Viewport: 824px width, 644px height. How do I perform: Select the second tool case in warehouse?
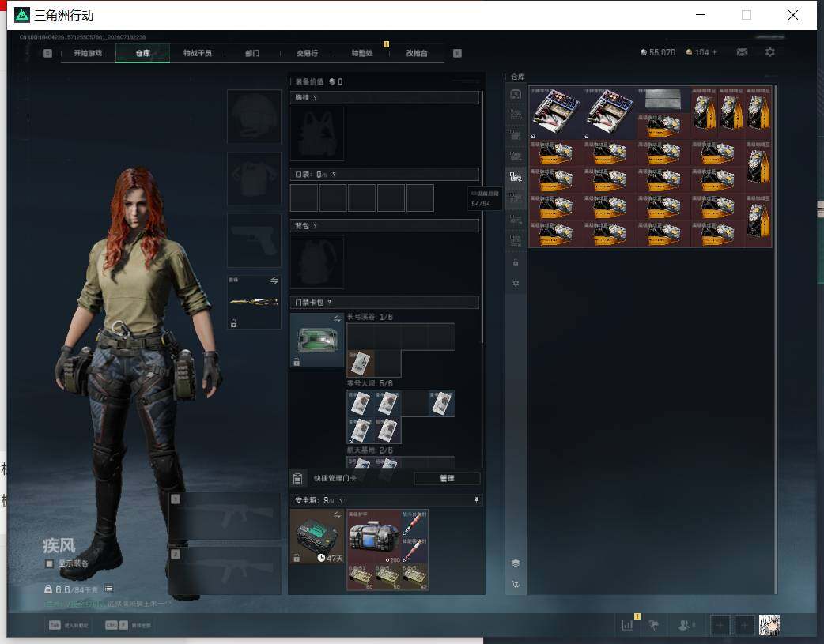610,113
